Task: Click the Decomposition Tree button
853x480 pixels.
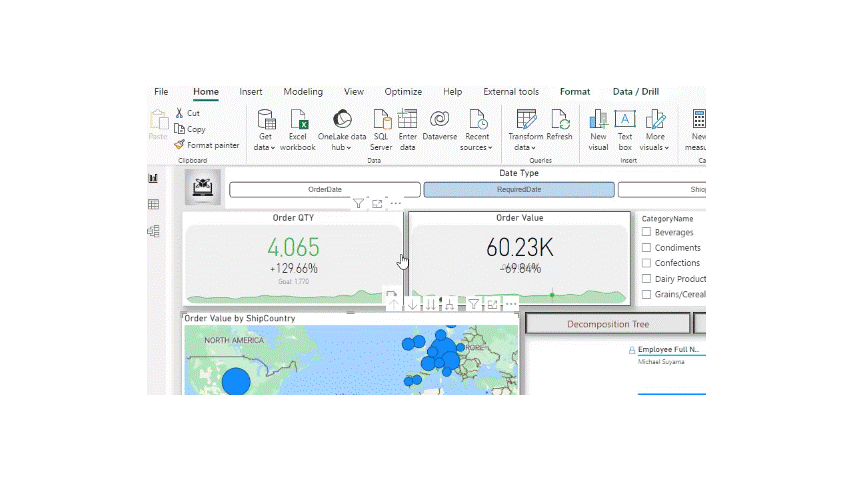Action: pyautogui.click(x=608, y=324)
